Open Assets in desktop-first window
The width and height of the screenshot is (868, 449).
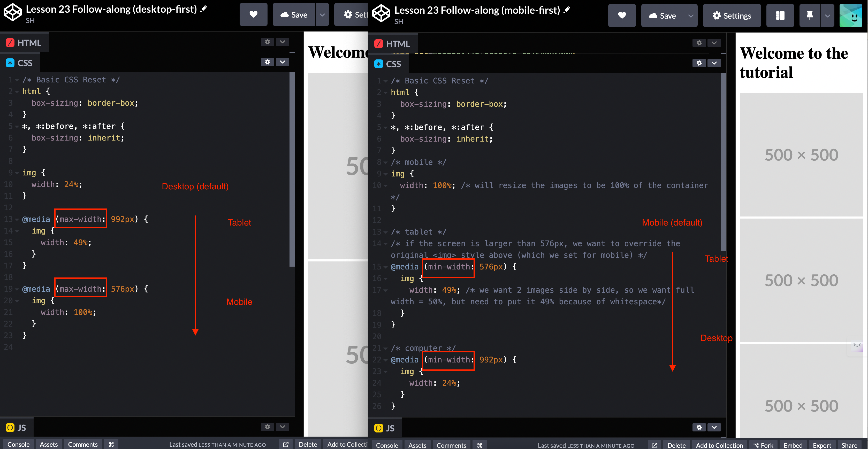49,444
